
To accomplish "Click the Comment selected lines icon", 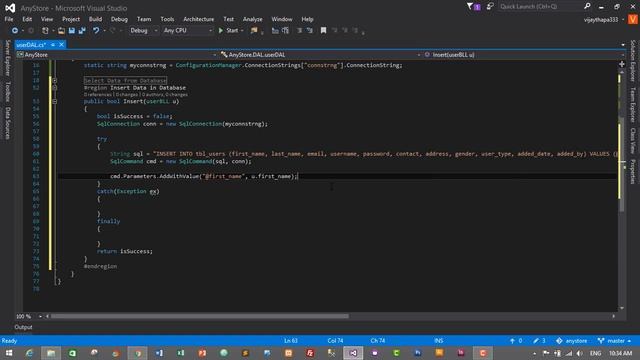I will pyautogui.click(x=275, y=31).
